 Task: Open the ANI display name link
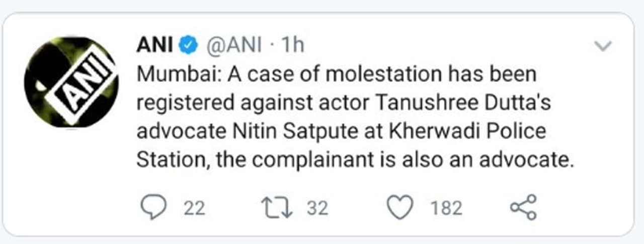155,46
